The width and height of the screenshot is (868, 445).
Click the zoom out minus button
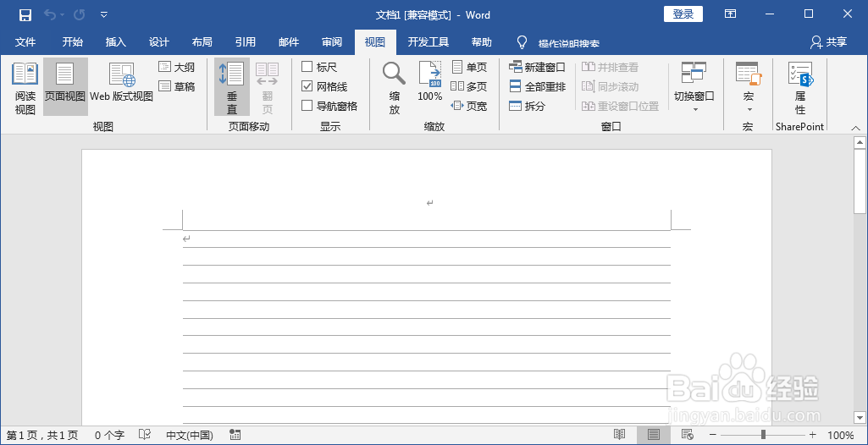pos(713,435)
